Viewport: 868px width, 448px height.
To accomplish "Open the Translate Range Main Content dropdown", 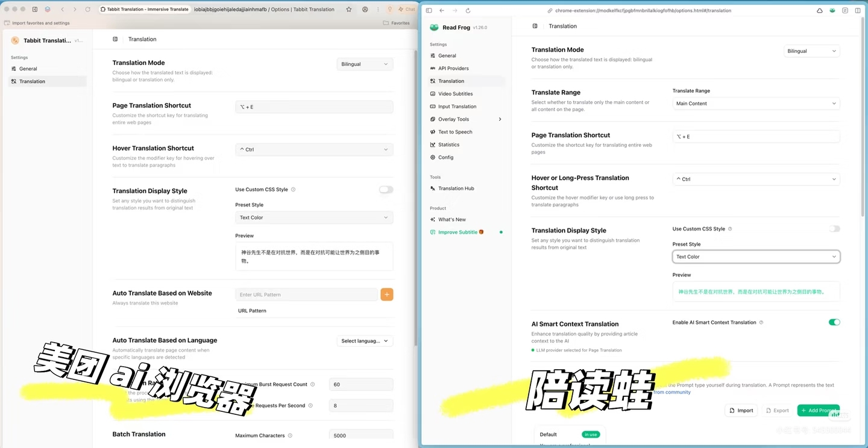I will pos(756,104).
